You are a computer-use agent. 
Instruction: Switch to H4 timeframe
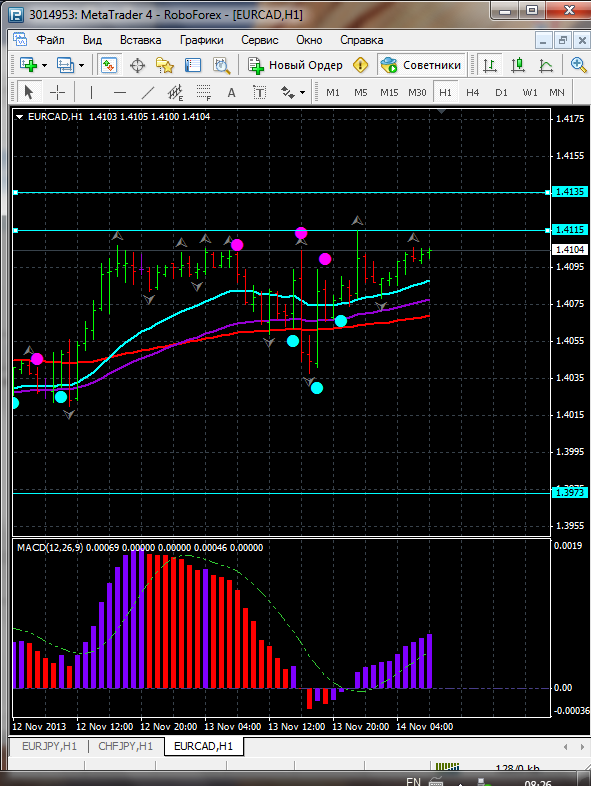click(473, 93)
